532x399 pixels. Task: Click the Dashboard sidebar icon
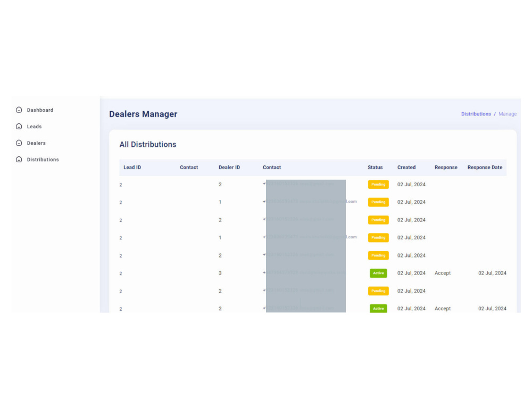(x=19, y=110)
